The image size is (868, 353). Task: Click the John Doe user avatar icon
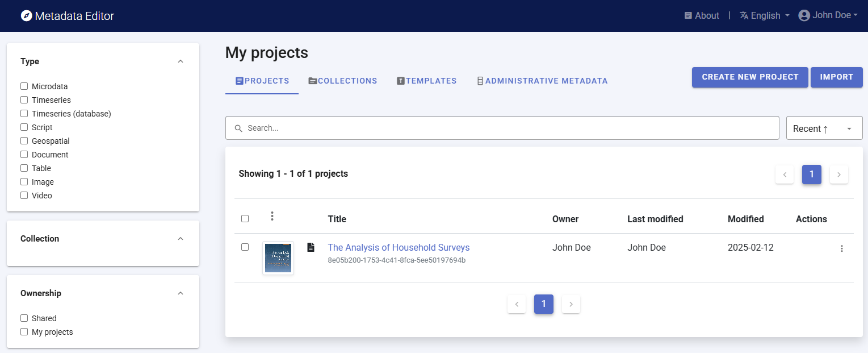click(x=804, y=16)
